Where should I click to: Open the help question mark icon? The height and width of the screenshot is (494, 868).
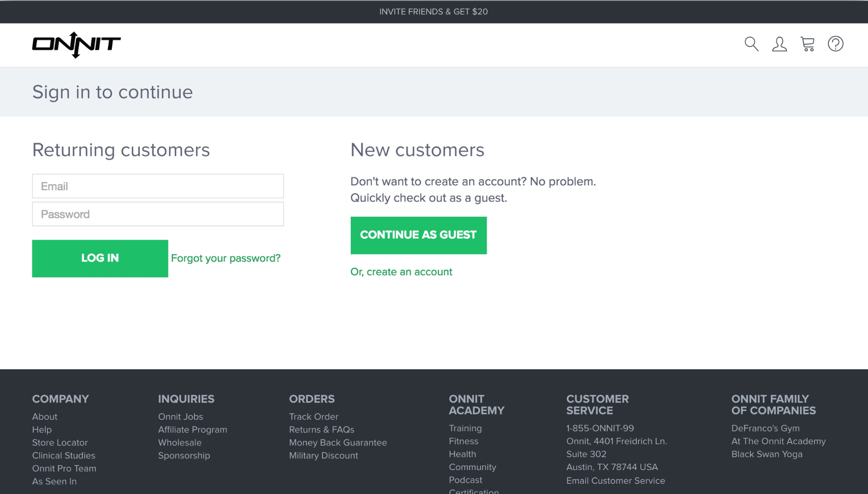(x=835, y=44)
